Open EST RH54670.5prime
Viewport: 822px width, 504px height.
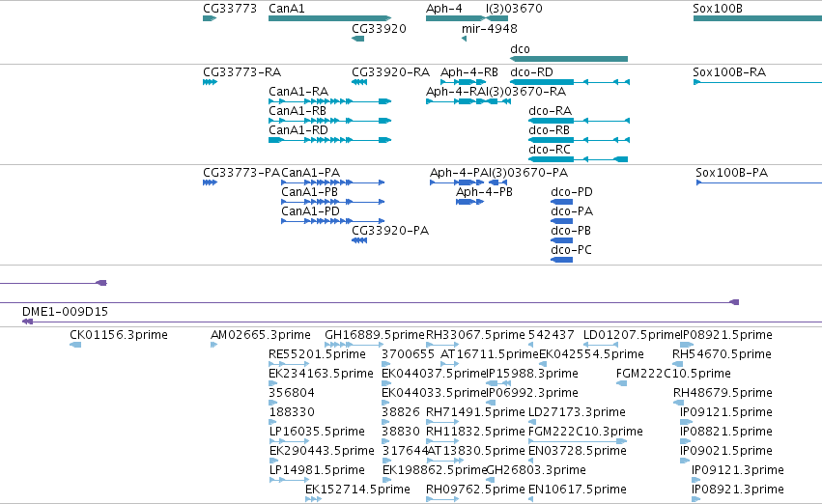tap(722, 354)
